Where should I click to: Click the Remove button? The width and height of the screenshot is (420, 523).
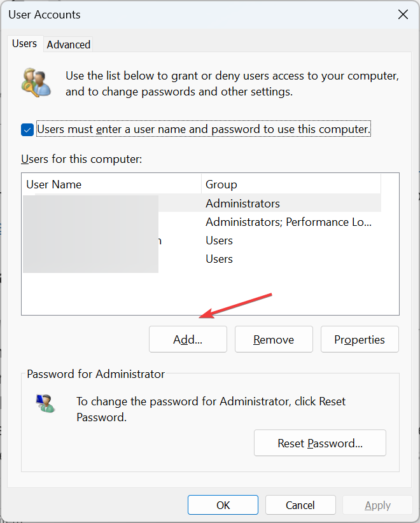pyautogui.click(x=274, y=339)
